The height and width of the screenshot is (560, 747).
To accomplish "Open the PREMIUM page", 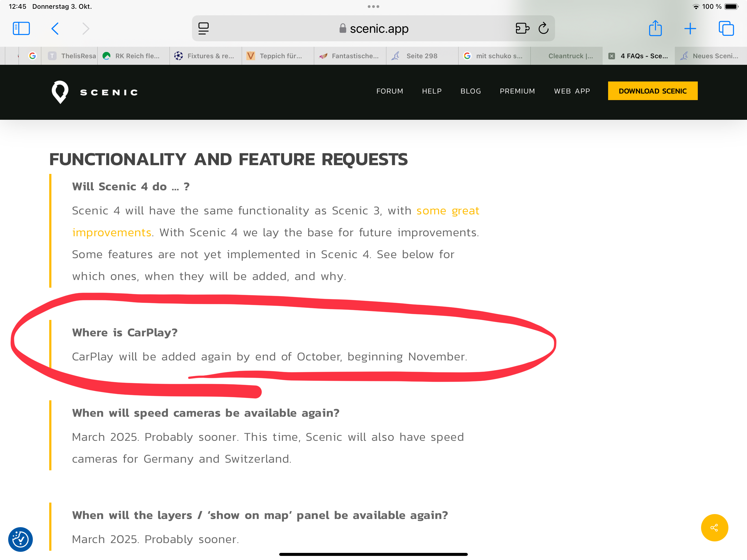I will coord(517,91).
